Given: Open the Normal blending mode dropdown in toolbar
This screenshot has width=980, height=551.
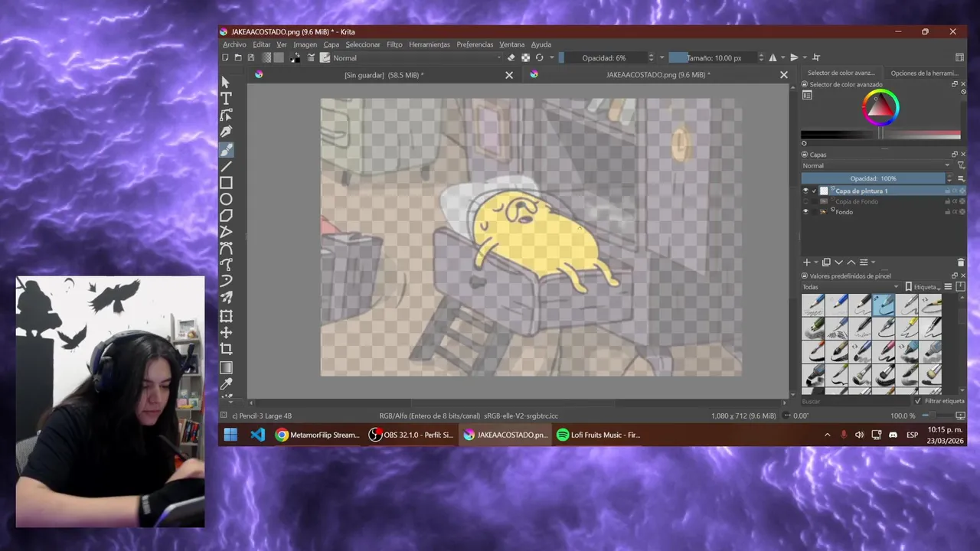Looking at the screenshot, I should tap(416, 57).
